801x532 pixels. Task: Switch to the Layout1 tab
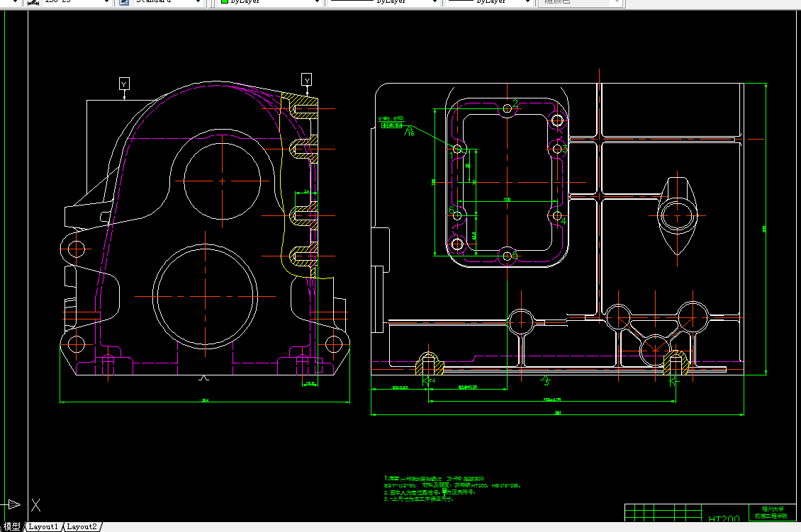43,526
